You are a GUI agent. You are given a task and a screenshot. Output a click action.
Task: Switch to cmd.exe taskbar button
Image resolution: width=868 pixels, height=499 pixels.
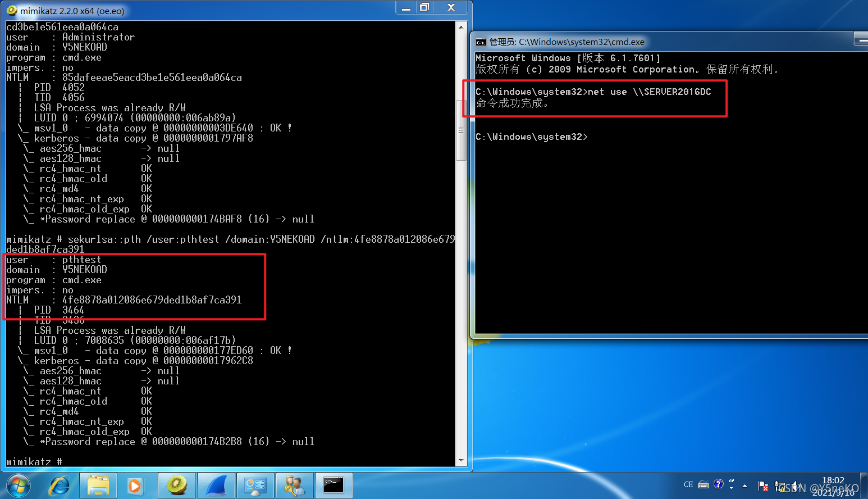click(334, 486)
